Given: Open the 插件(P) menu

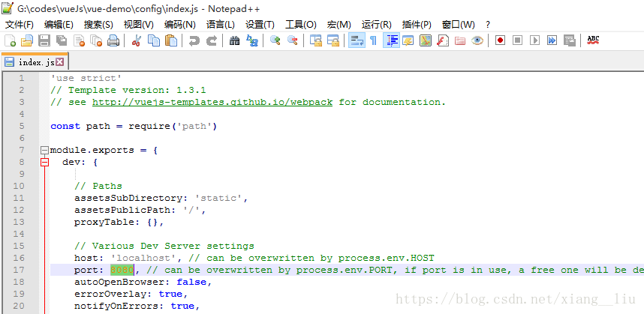Looking at the screenshot, I should (x=417, y=25).
